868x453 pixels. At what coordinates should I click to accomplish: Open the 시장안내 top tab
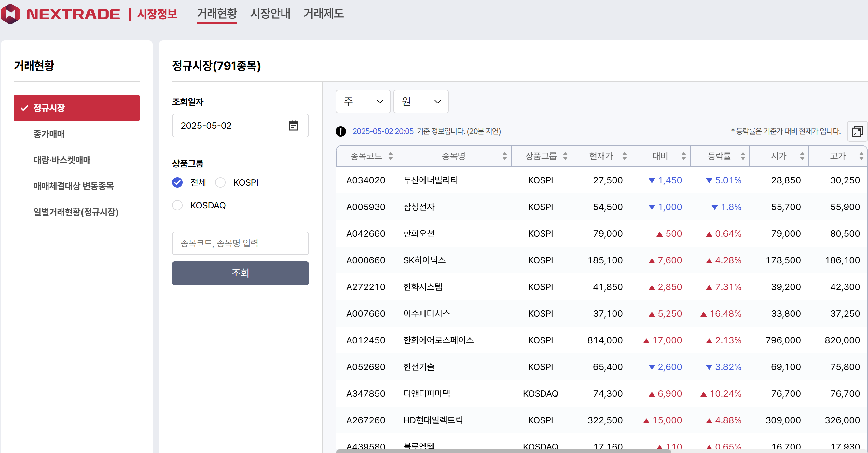270,14
